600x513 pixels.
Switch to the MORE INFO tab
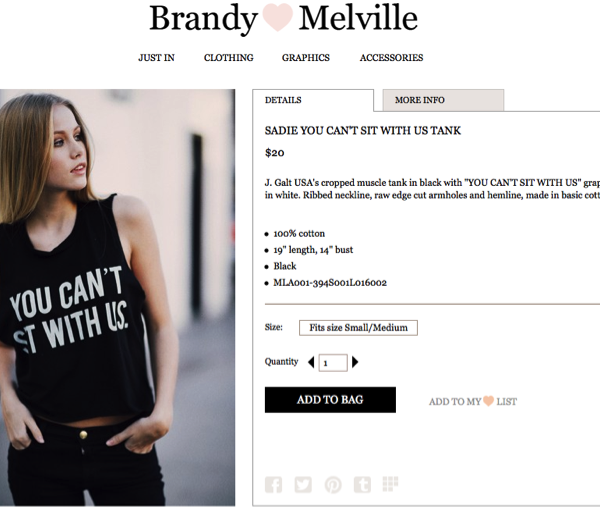coord(443,100)
